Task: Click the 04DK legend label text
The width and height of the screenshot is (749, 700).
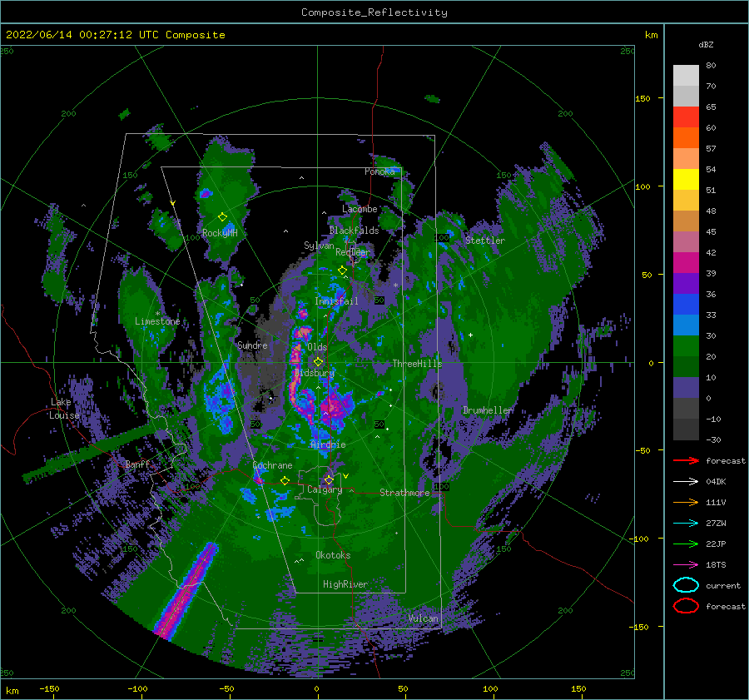Action: click(x=716, y=482)
